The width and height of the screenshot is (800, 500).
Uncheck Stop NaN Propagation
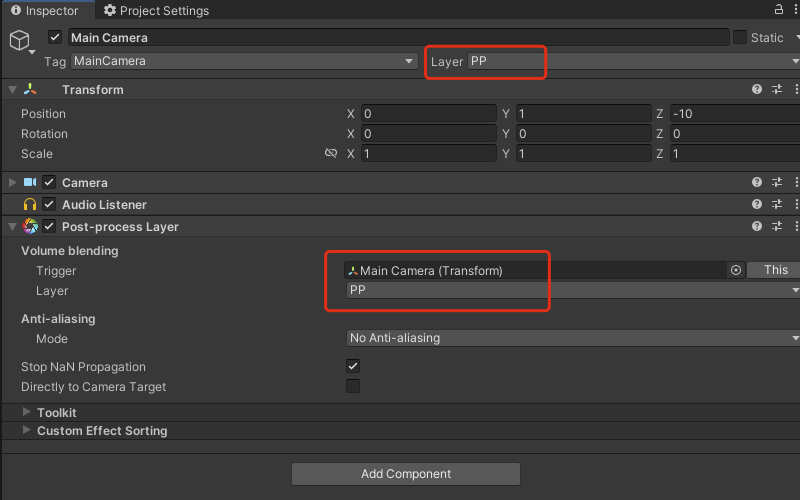pos(353,366)
